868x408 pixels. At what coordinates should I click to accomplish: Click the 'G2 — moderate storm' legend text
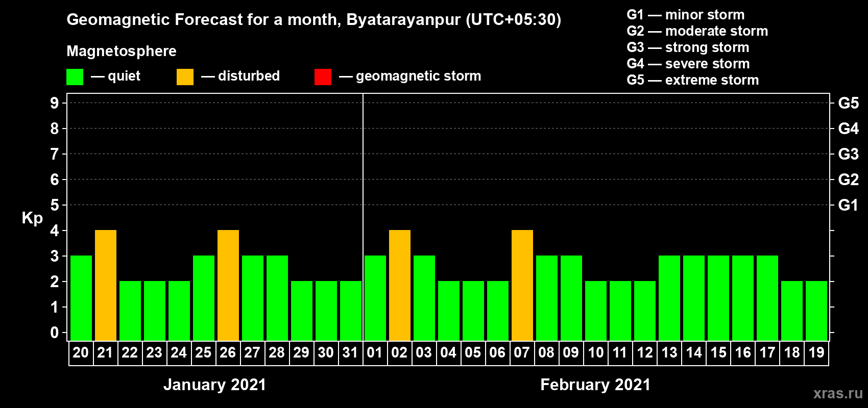[697, 31]
